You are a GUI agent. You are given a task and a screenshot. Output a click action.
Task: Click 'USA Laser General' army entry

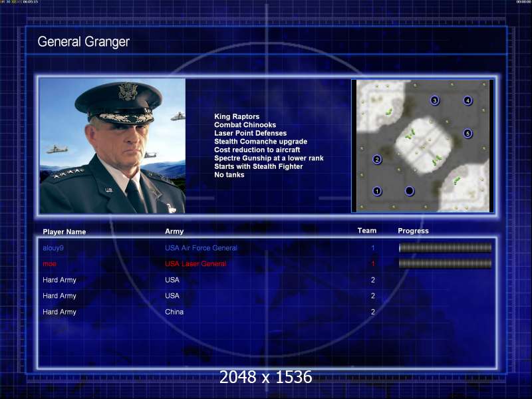tap(196, 263)
